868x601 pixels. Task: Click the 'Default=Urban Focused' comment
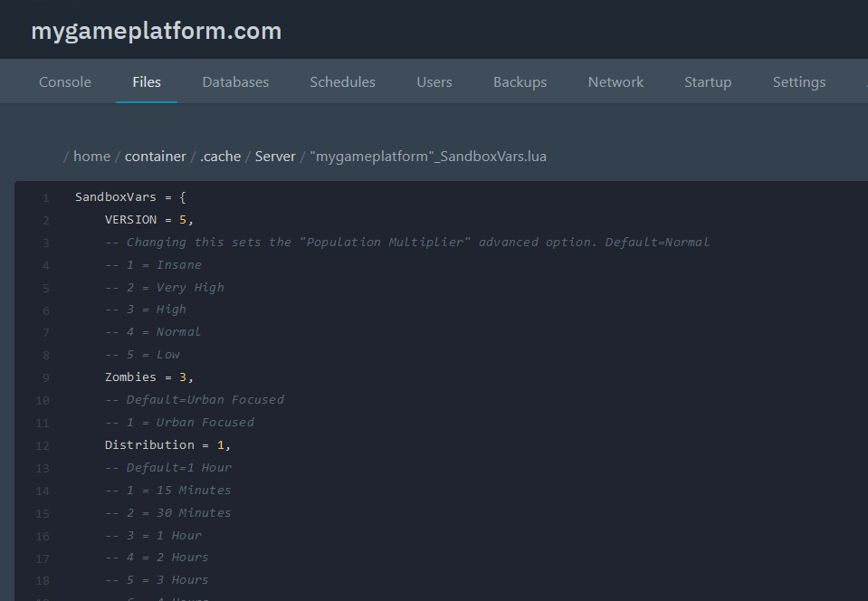click(x=195, y=400)
